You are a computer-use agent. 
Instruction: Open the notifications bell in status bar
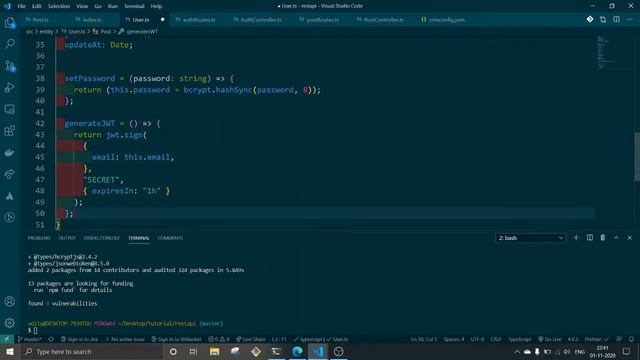click(x=631, y=339)
